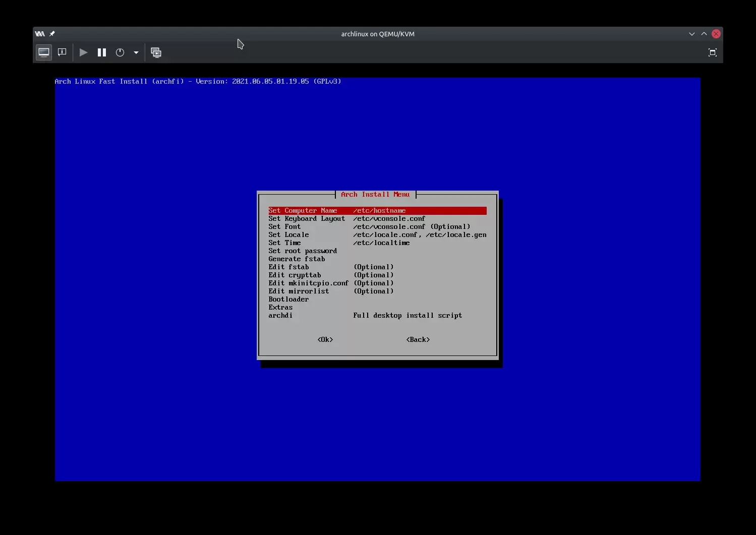This screenshot has width=756, height=535.
Task: Click the virt-manager app icon in titlebar
Action: coord(40,34)
